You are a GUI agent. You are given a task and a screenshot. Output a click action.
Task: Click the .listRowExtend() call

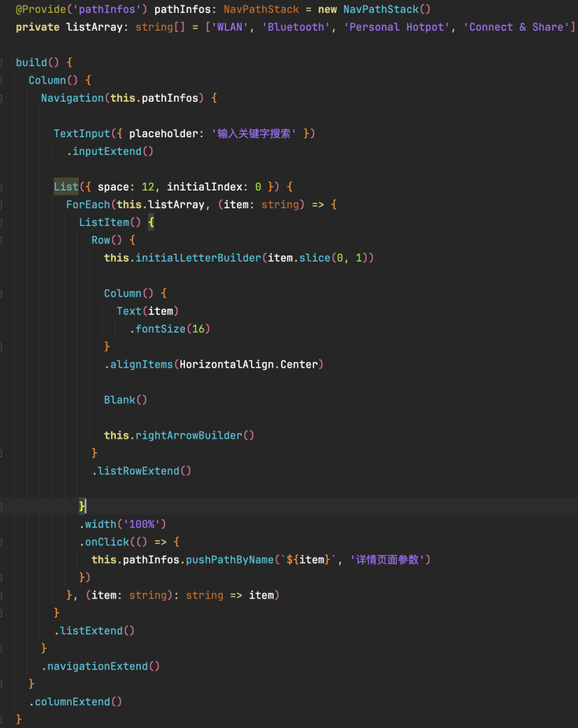click(x=141, y=471)
